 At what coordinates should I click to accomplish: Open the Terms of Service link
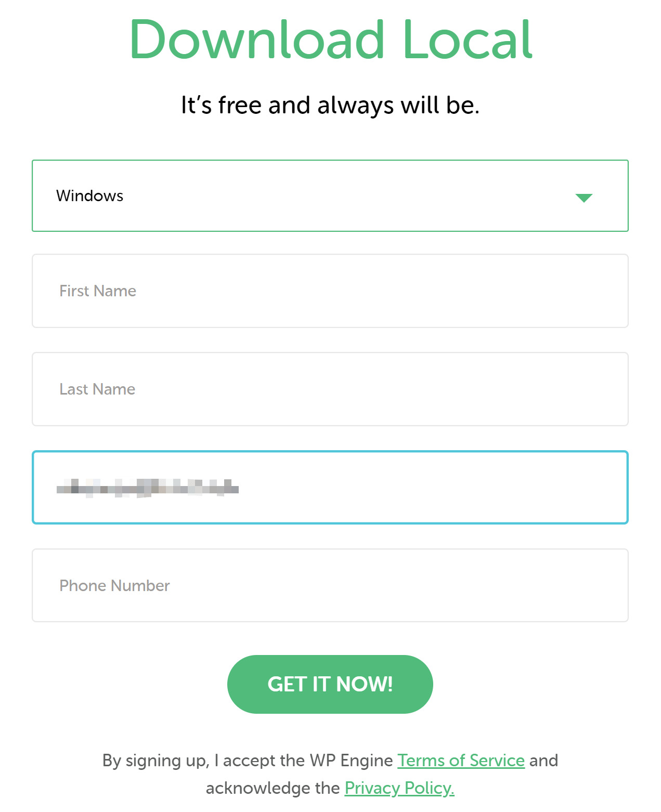tap(461, 761)
